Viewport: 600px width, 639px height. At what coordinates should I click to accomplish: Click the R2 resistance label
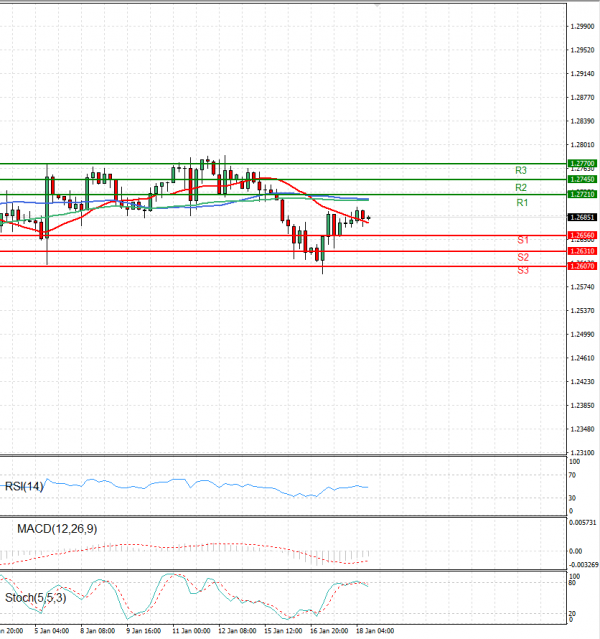[x=521, y=187]
